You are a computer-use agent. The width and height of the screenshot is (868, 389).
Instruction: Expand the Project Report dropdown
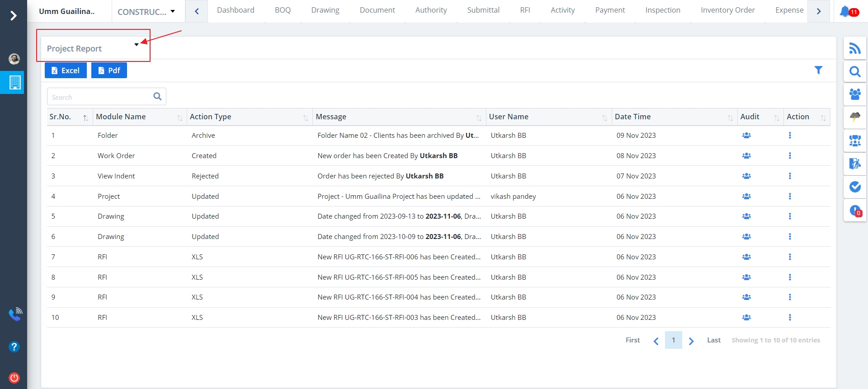136,45
